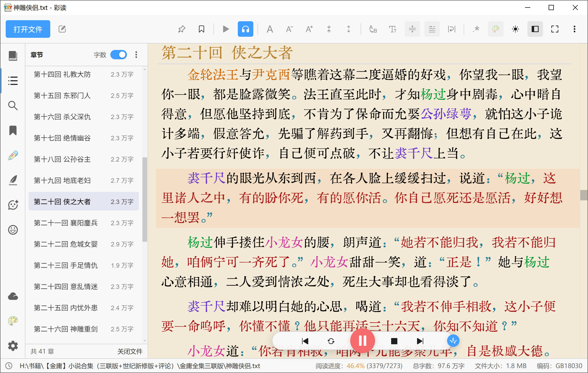Click the clock icon in status bar
The image size is (588, 373).
tap(9, 366)
